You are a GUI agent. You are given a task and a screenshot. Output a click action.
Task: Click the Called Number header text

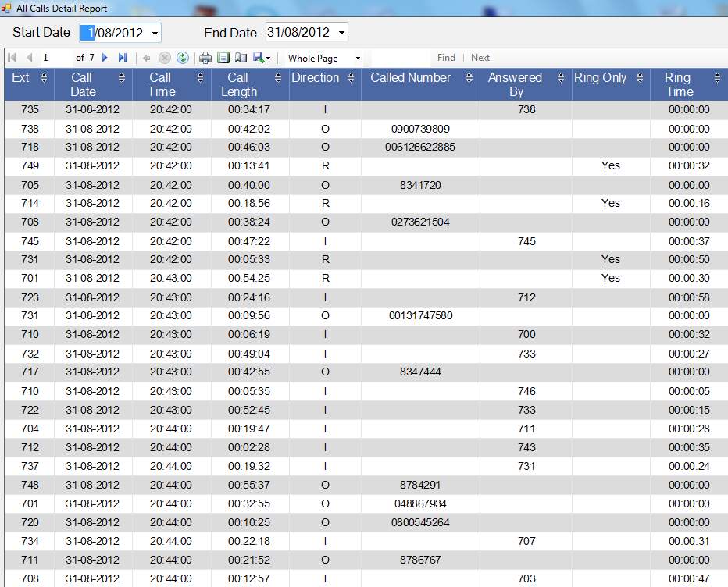(x=410, y=77)
